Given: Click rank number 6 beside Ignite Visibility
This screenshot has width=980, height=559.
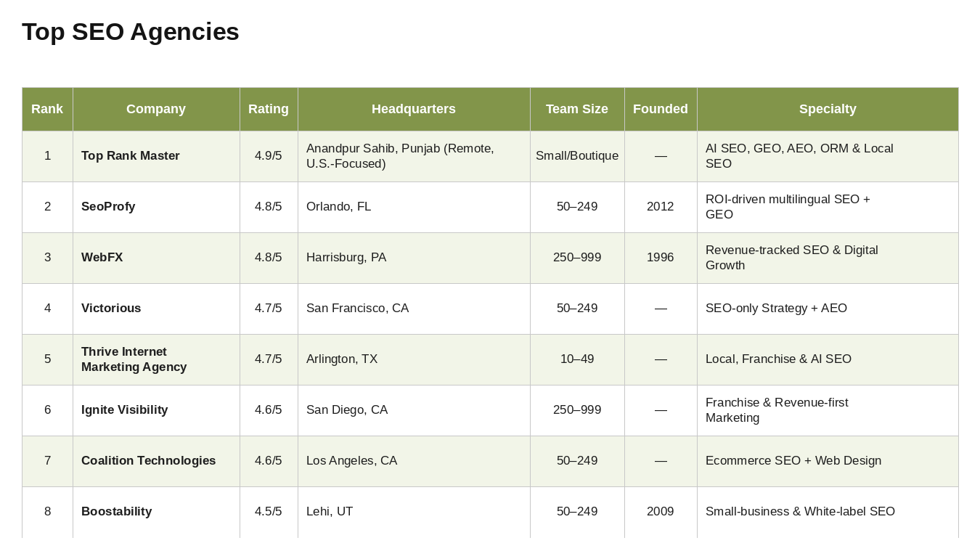Looking at the screenshot, I should click(x=48, y=410).
